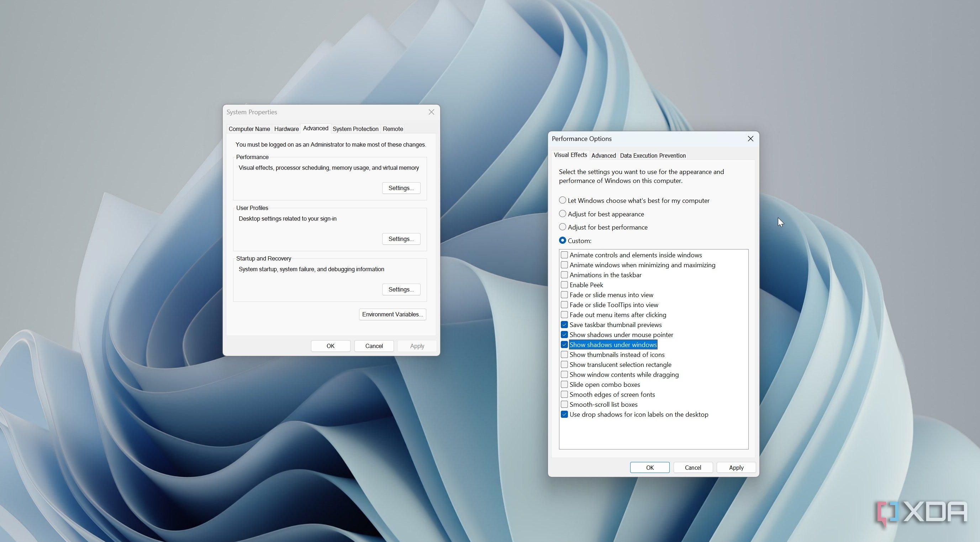This screenshot has width=980, height=542.
Task: Switch to the Remote tab
Action: [x=392, y=129]
